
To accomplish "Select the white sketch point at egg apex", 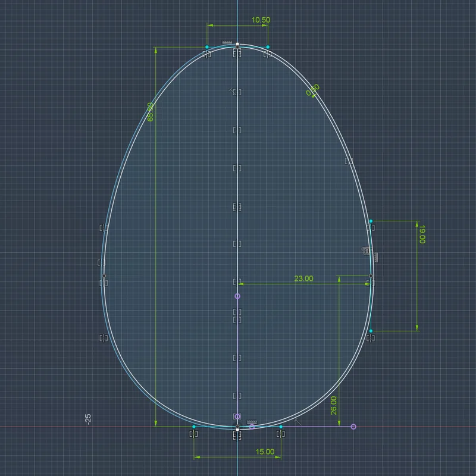I will tap(237, 44).
